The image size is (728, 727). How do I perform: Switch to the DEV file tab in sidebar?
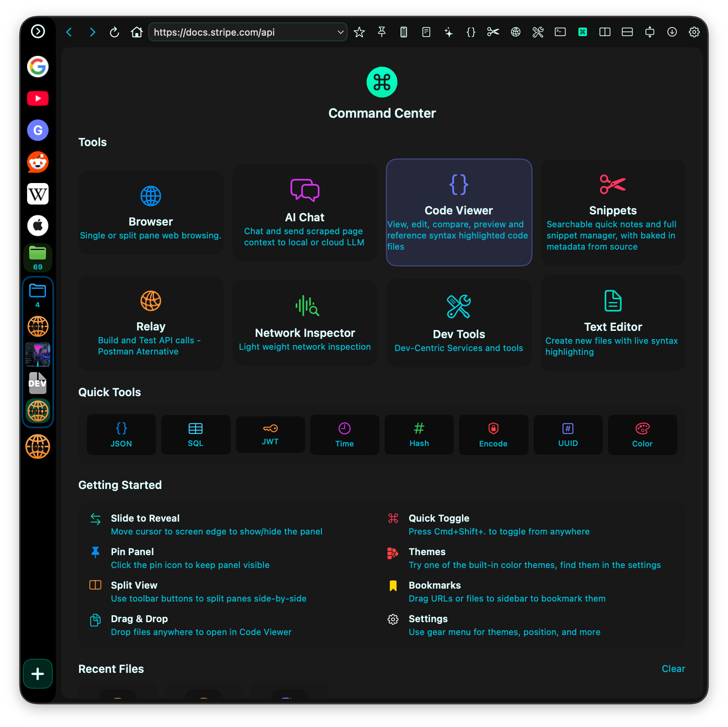pyautogui.click(x=37, y=382)
